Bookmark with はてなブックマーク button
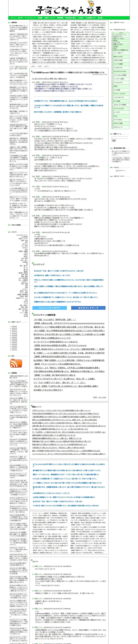 (88, 308)
